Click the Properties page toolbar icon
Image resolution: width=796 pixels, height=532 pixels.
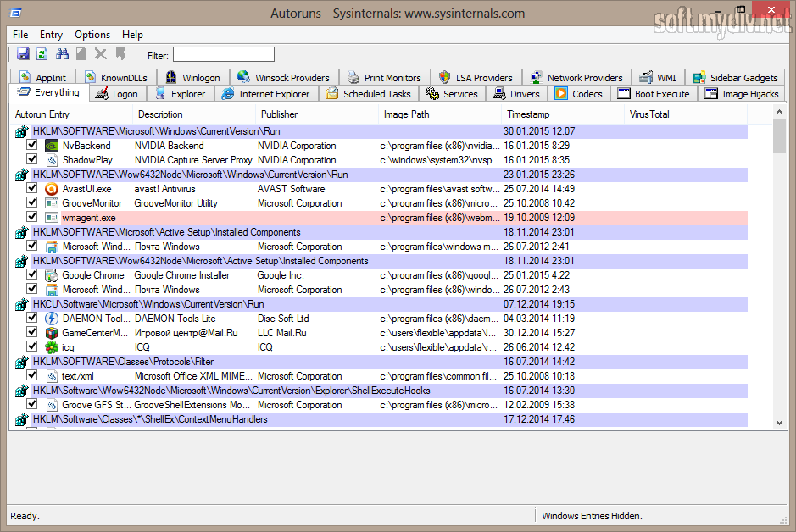[81, 54]
